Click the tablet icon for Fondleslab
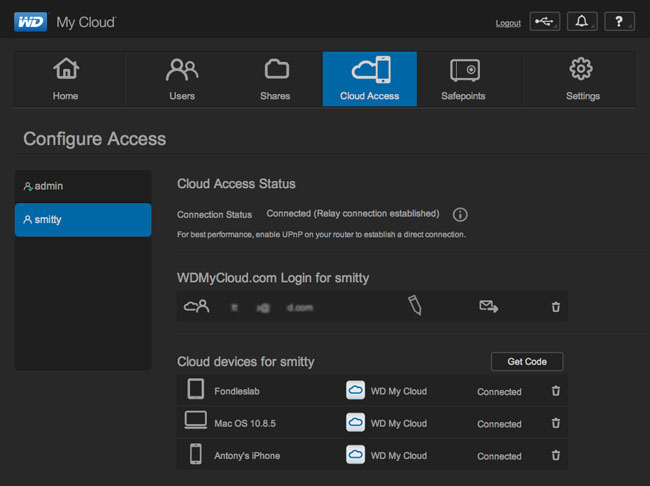650x486 pixels. click(196, 389)
